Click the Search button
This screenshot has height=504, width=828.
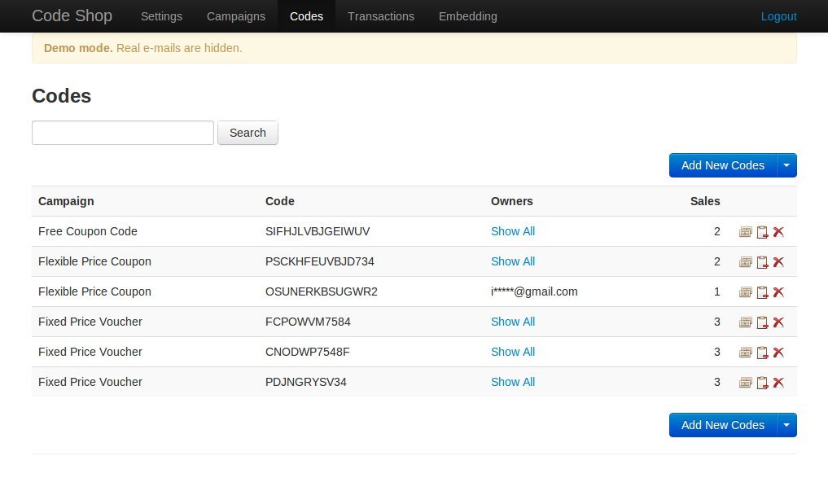point(248,133)
